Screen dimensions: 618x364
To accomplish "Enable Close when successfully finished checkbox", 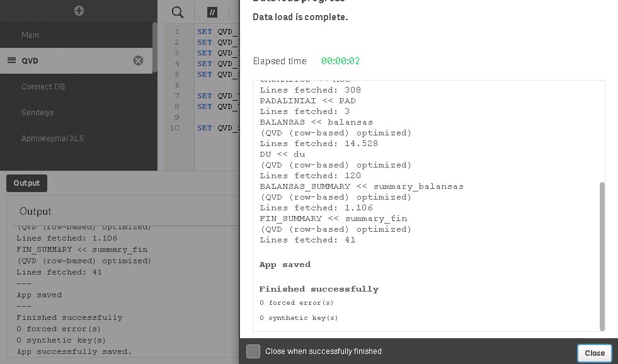I will (x=253, y=351).
